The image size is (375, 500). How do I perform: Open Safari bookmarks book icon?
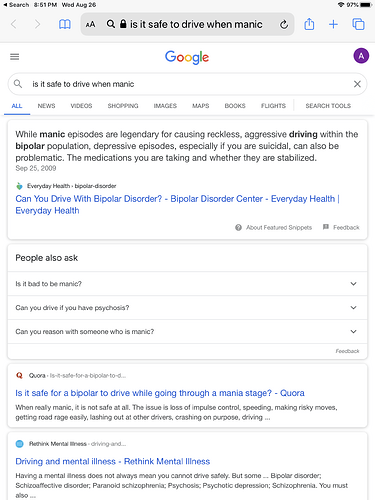[x=65, y=24]
